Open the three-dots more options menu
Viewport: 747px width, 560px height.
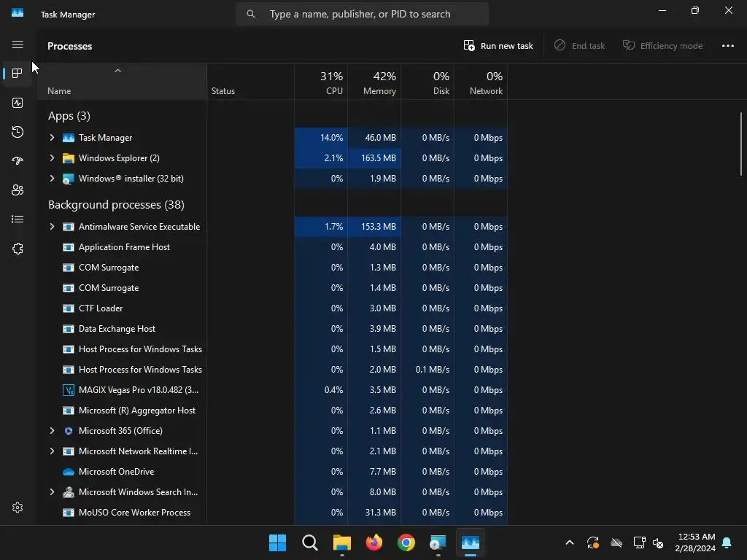[728, 46]
